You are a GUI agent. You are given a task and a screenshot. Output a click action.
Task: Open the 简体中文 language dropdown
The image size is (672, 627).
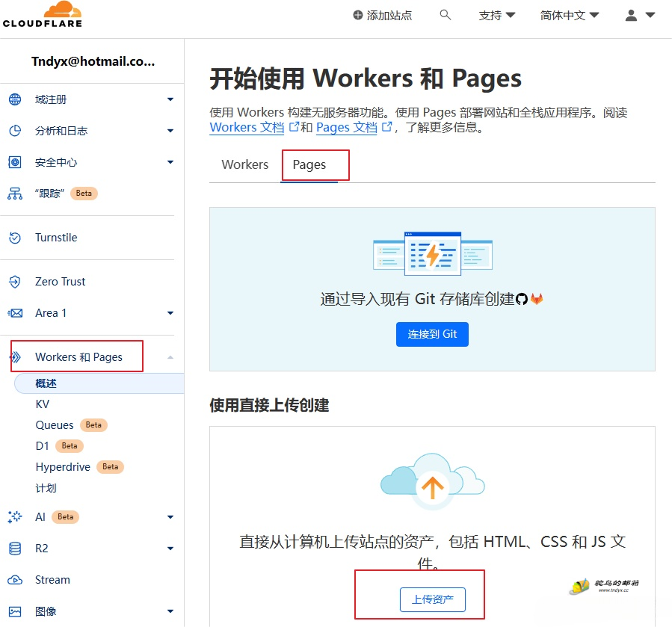click(570, 15)
